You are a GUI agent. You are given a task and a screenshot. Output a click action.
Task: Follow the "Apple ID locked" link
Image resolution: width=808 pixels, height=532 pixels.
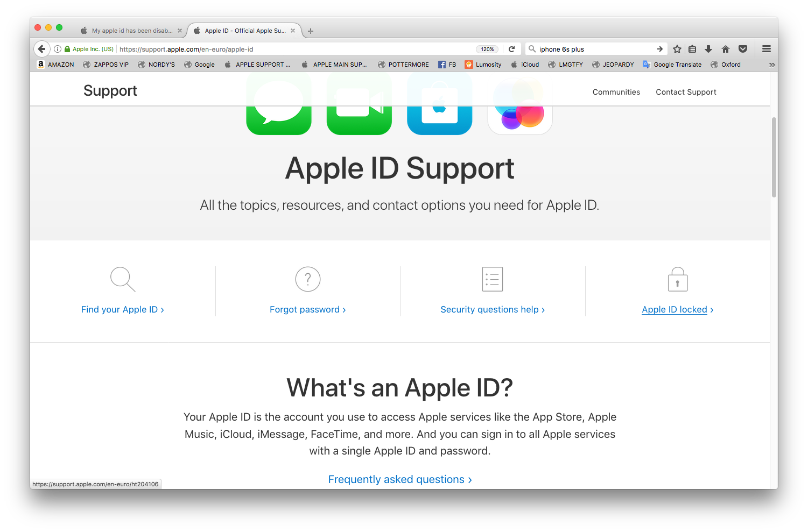coord(678,309)
